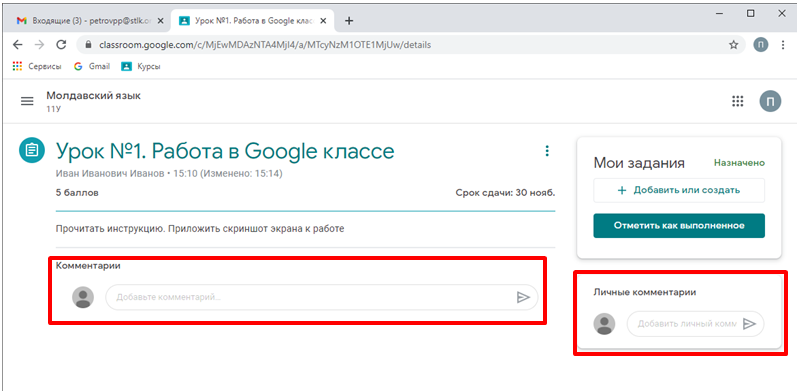Click Отметить как выполненное button

click(679, 226)
